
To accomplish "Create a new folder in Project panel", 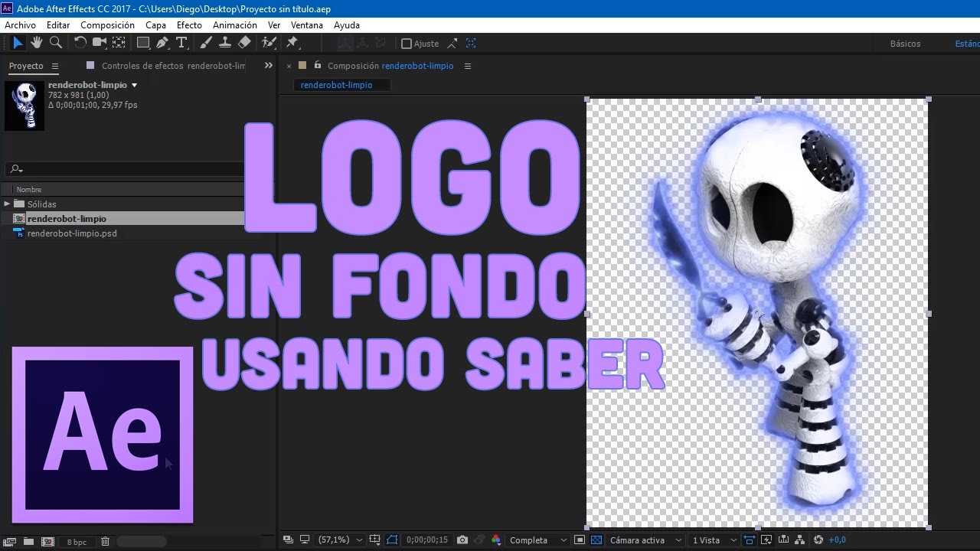I will (28, 541).
